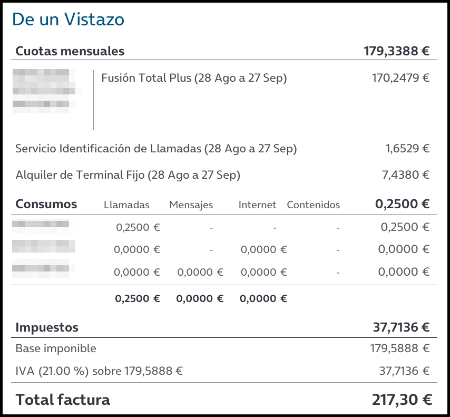This screenshot has width=450, height=417.
Task: Select the 'Cuotas mensuales' section title
Action: (x=70, y=51)
